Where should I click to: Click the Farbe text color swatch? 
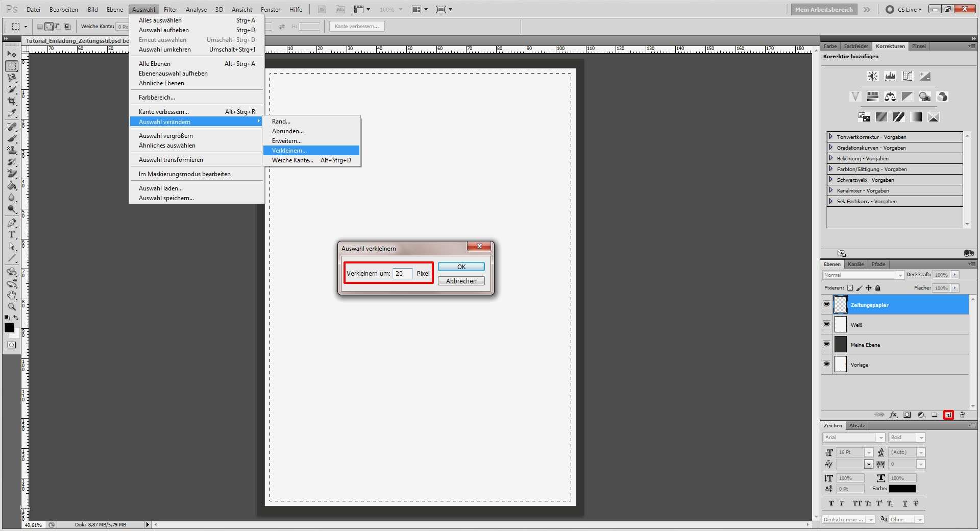point(902,489)
